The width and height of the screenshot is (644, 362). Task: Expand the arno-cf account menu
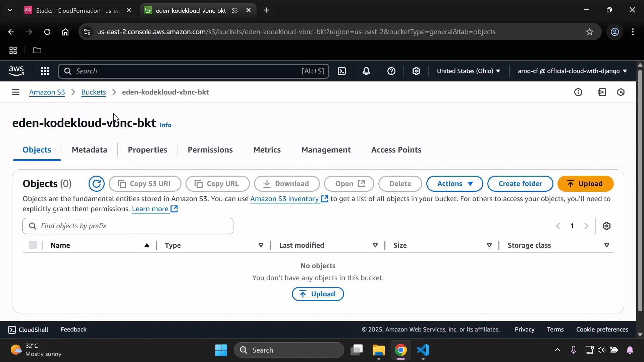572,71
